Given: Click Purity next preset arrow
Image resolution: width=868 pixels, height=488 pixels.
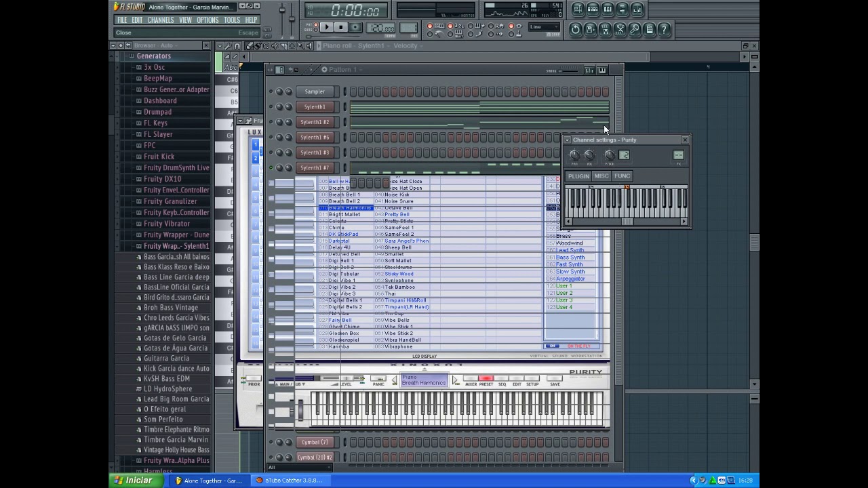Looking at the screenshot, I should (x=455, y=382).
